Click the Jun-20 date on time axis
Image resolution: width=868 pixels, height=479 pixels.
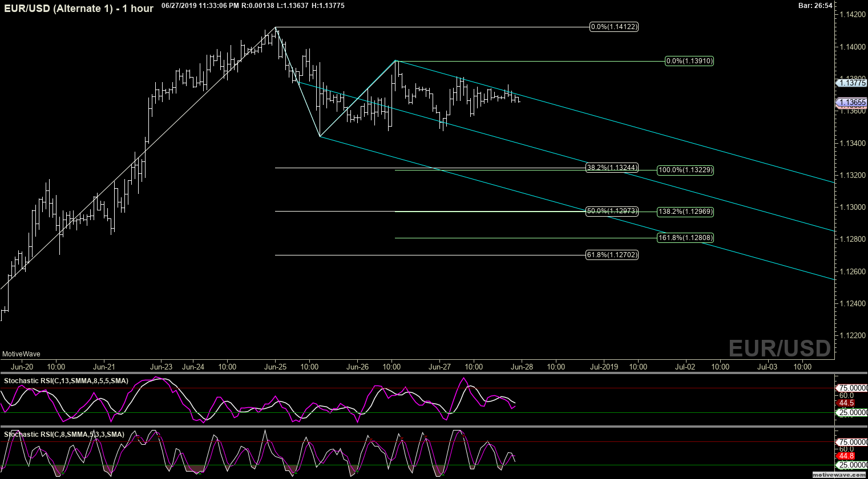[x=22, y=367]
